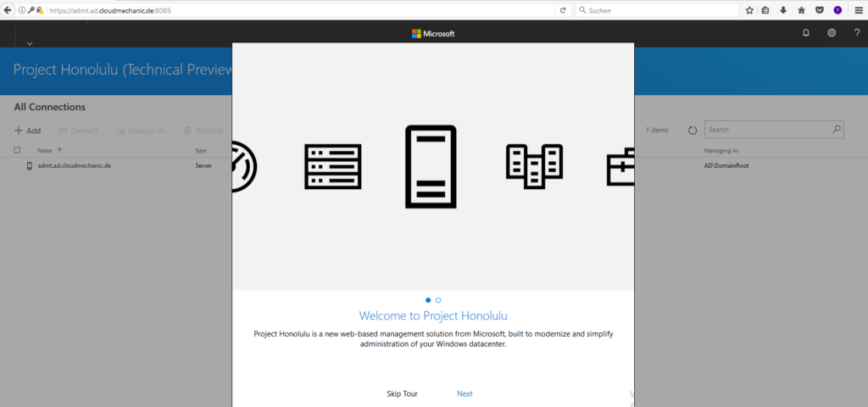Open help question mark icon
Screen dimensions: 868x407
(x=857, y=33)
